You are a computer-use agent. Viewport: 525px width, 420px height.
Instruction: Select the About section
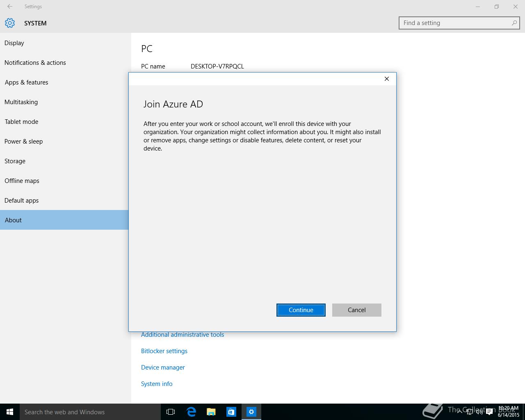tap(64, 220)
